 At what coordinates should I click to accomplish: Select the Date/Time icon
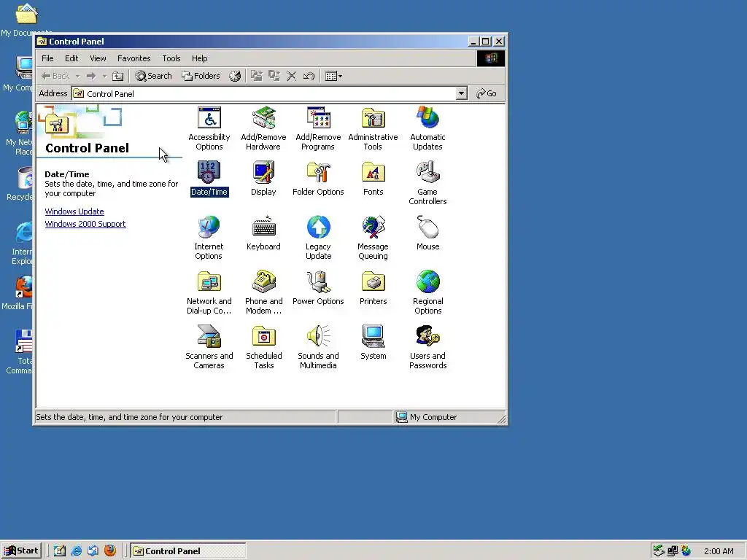pos(209,179)
